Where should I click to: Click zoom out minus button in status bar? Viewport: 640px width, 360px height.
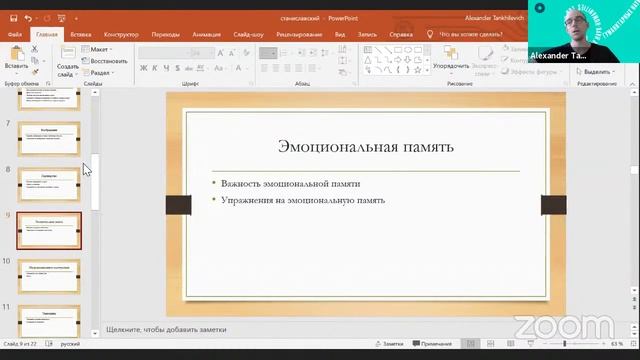pos(544,344)
